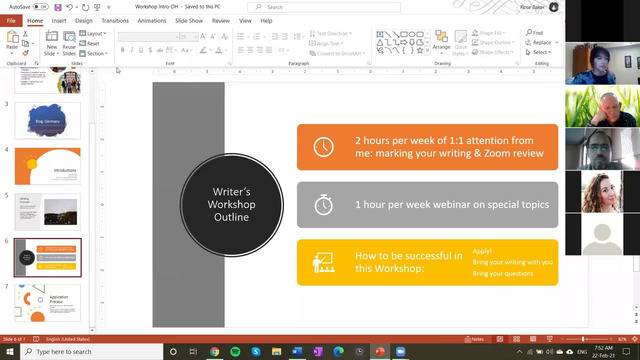Viewport: 640px width, 360px height.
Task: Open Spotify from the taskbar
Action: [x=235, y=351]
